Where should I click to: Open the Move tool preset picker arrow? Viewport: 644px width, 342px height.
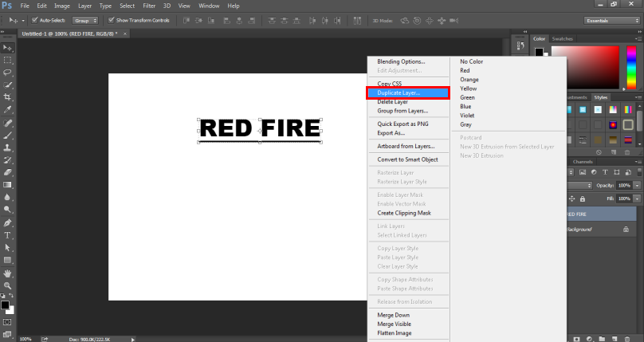tap(23, 21)
